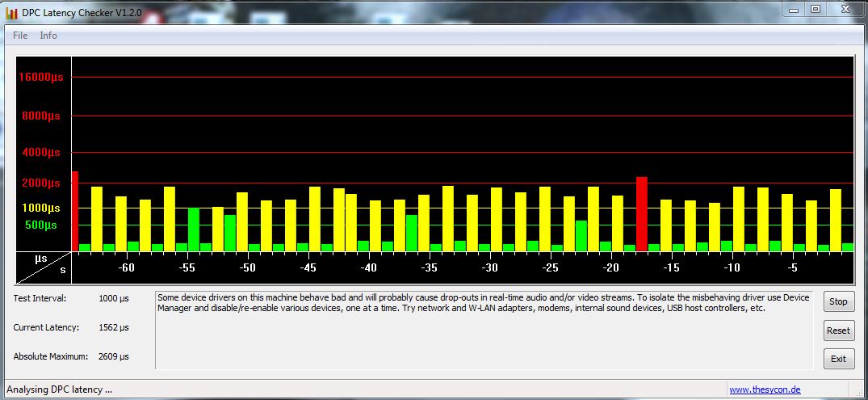The image size is (868, 400).
Task: Click the -25 time axis label
Action: [x=550, y=268]
